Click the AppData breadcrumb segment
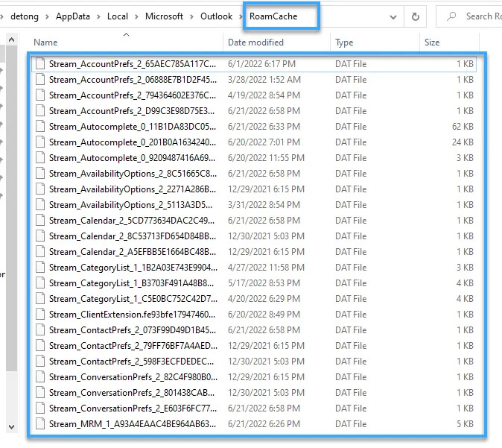Screen dimensions: 502x448 pos(73,16)
